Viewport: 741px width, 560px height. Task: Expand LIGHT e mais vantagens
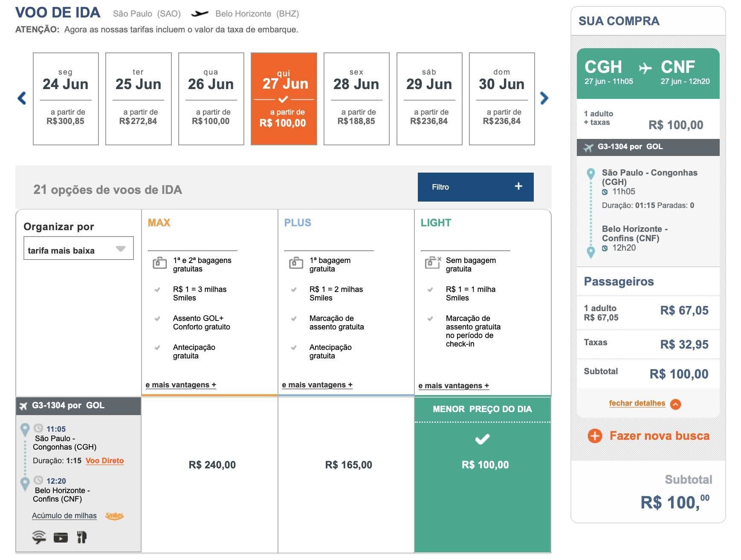coord(454,386)
